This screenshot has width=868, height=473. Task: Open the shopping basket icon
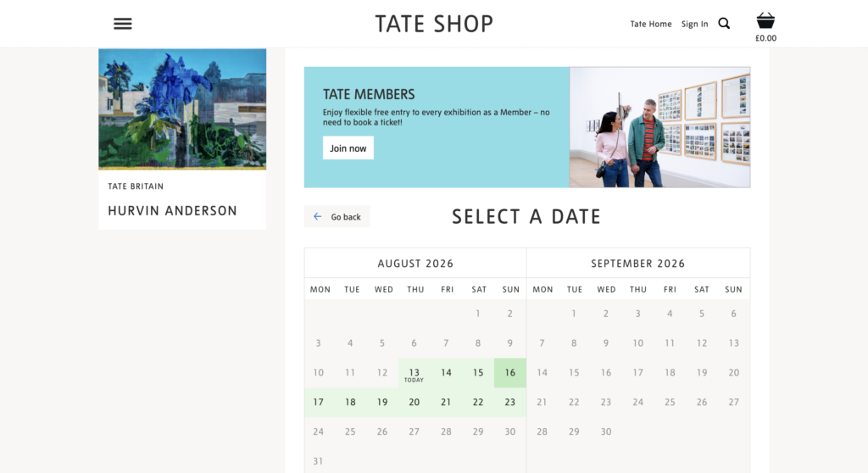765,21
